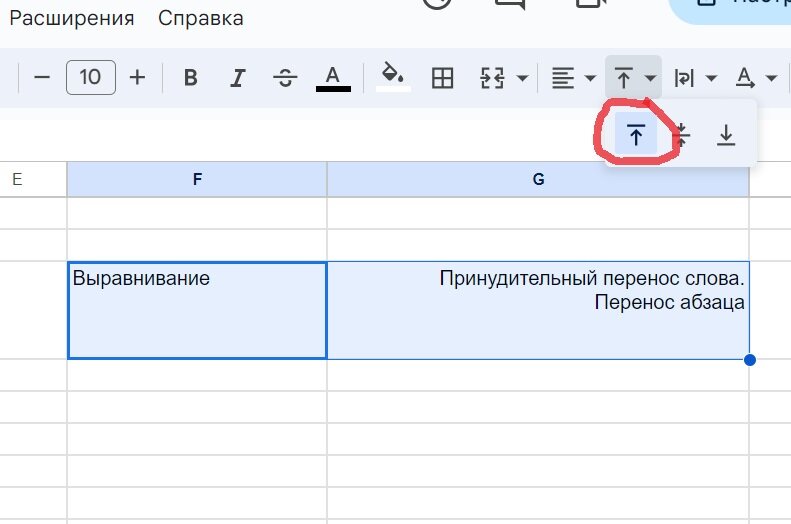Toggle bold formatting
The width and height of the screenshot is (791, 524).
point(190,78)
